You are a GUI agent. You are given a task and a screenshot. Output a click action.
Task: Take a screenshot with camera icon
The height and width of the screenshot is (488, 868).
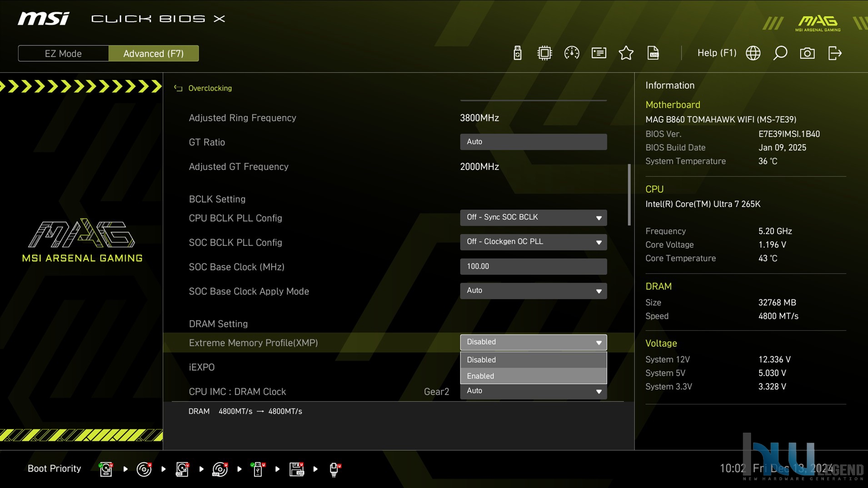(x=807, y=53)
